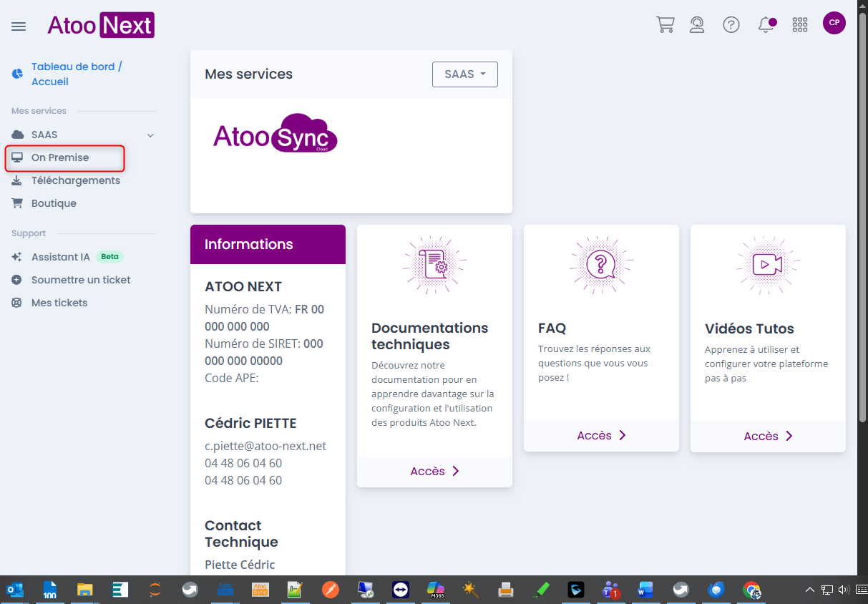Click the Téléchargements download icon
The image size is (868, 604).
click(17, 180)
